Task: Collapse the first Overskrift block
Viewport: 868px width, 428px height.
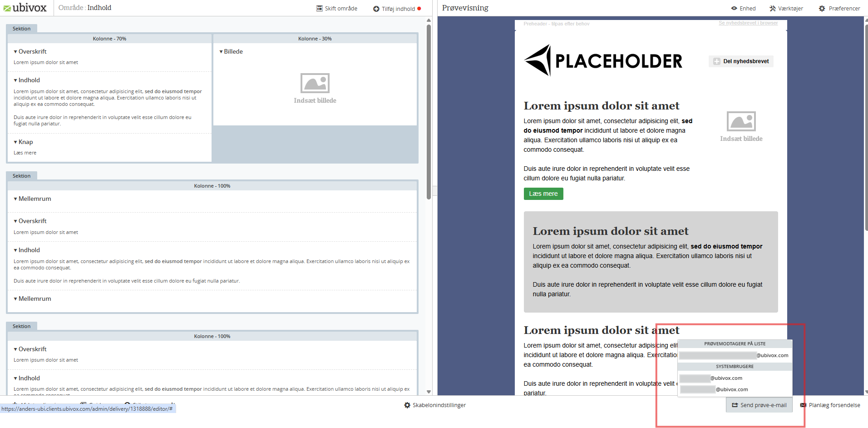Action: click(x=15, y=52)
